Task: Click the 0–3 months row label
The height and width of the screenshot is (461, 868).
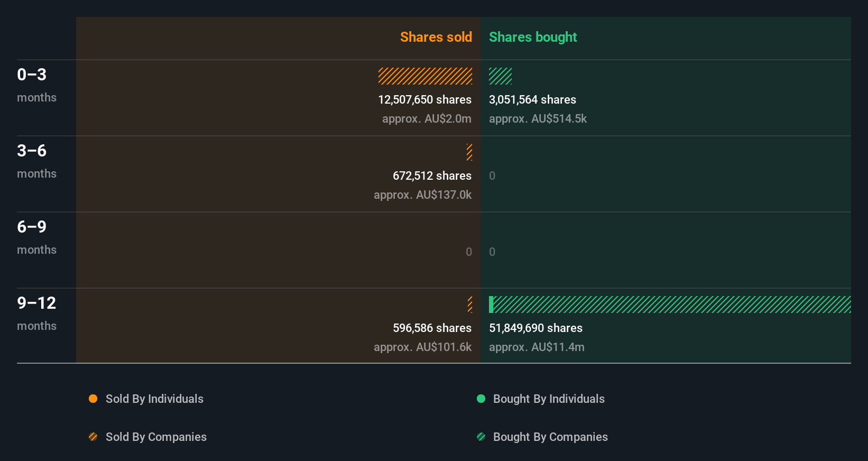Action: 36,85
